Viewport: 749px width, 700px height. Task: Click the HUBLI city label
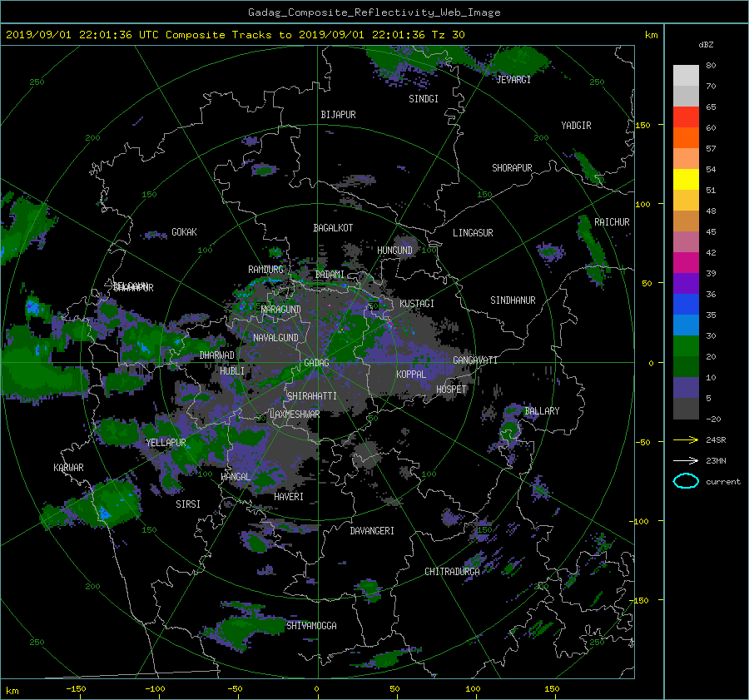[x=232, y=371]
